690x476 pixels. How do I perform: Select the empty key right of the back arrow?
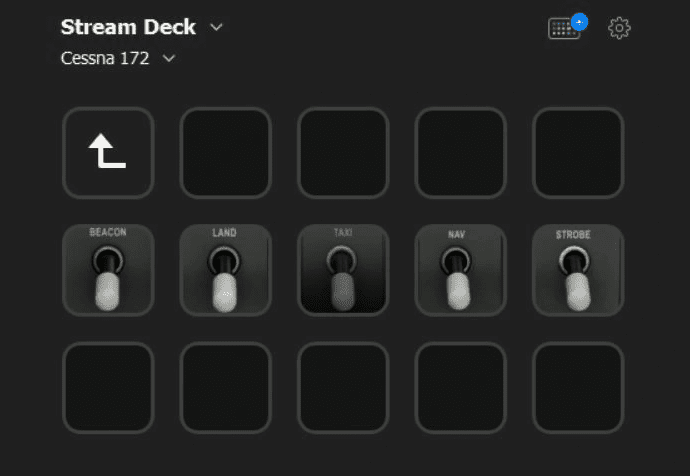[225, 153]
